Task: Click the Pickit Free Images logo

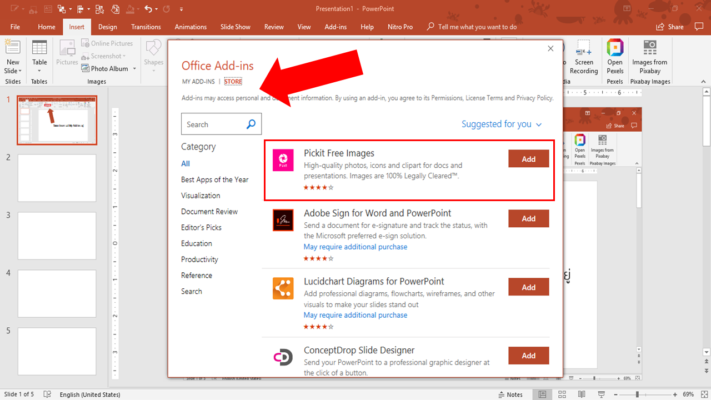Action: coord(283,160)
